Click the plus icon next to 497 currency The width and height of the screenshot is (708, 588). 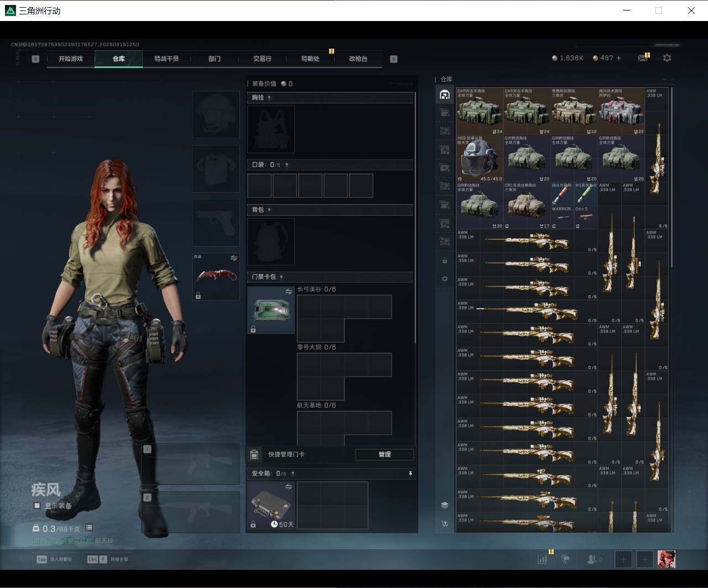pyautogui.click(x=618, y=58)
